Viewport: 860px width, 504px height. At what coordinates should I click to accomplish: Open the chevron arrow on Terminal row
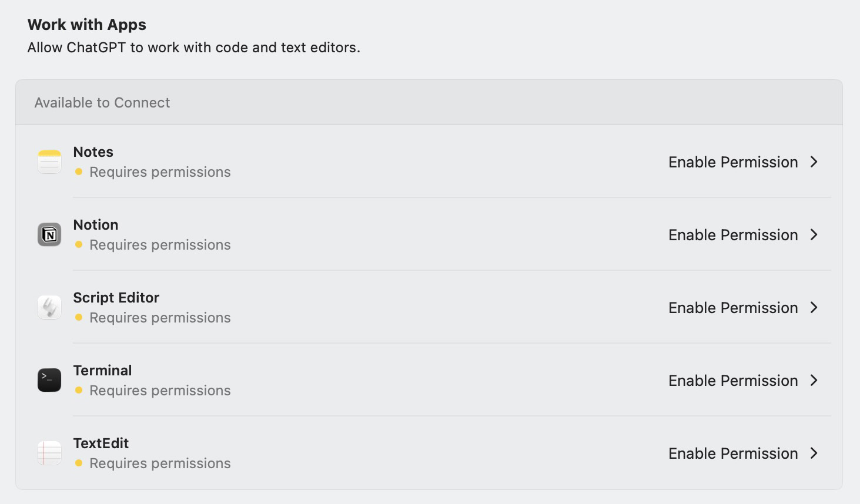click(814, 381)
